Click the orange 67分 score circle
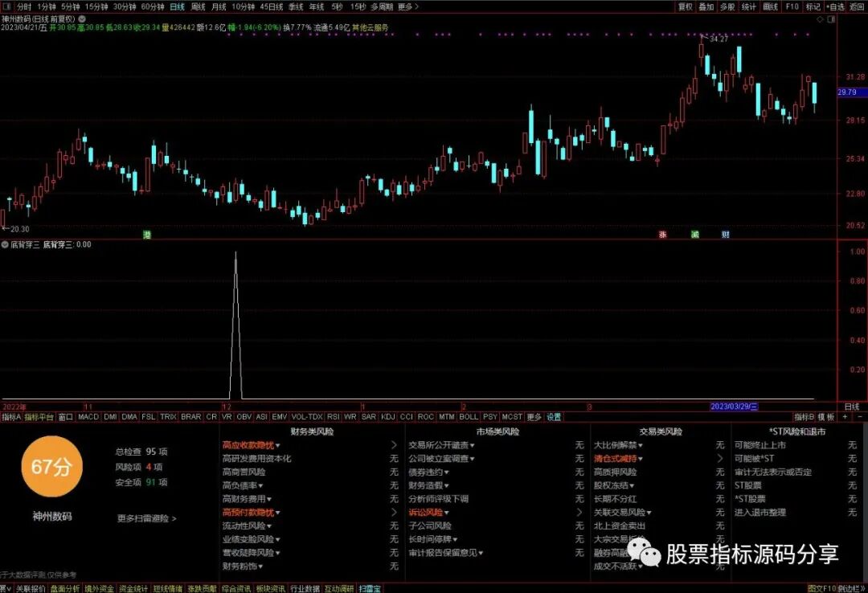Viewport: 868px width, 593px height. coord(51,466)
